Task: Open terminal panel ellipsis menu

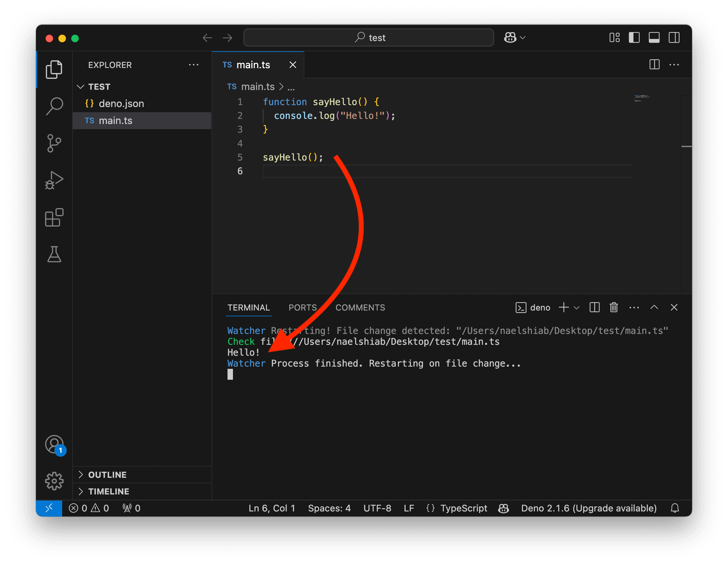Action: [x=634, y=307]
